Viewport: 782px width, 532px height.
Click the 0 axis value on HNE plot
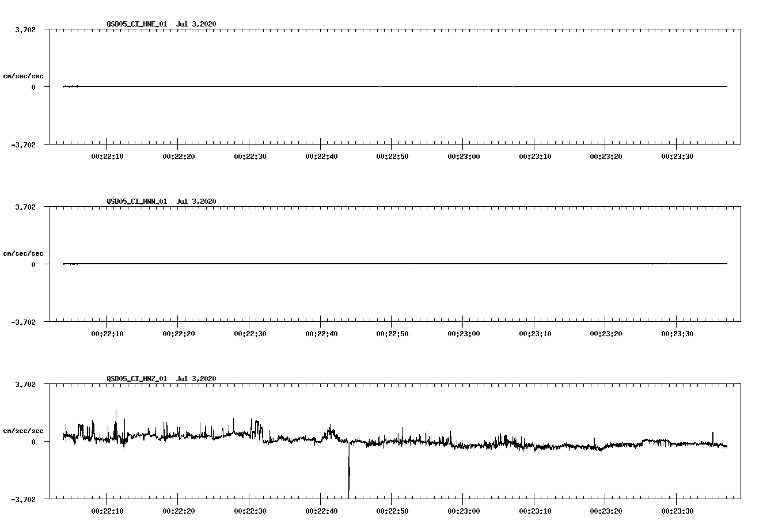pyautogui.click(x=33, y=88)
